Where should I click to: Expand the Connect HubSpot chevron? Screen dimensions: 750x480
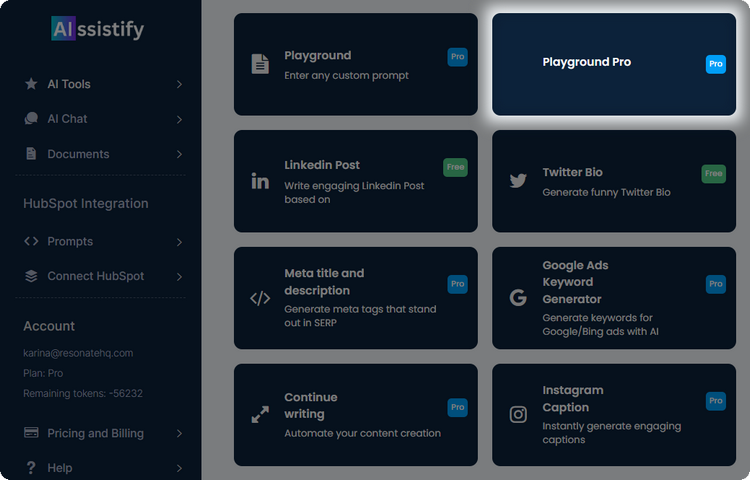pyautogui.click(x=179, y=276)
